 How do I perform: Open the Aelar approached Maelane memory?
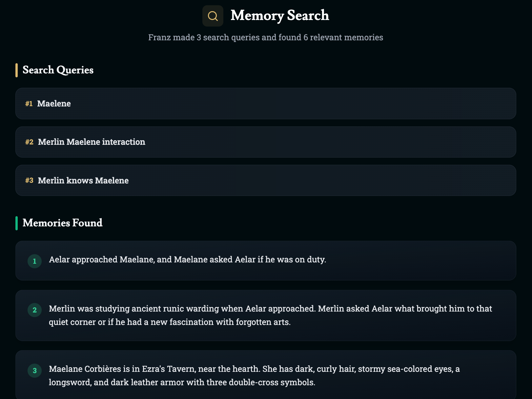(266, 260)
